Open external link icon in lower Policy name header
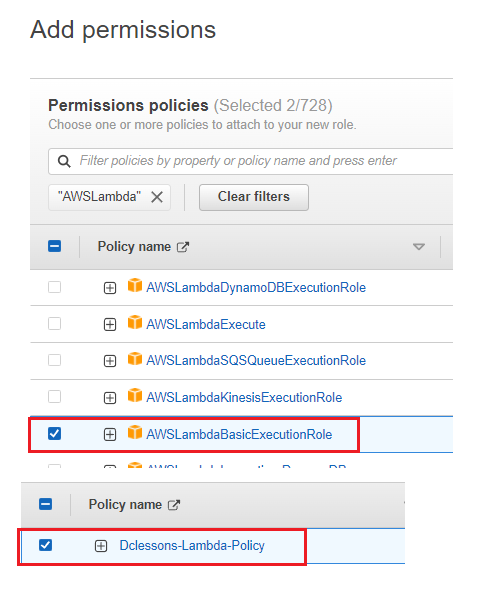 click(x=174, y=505)
